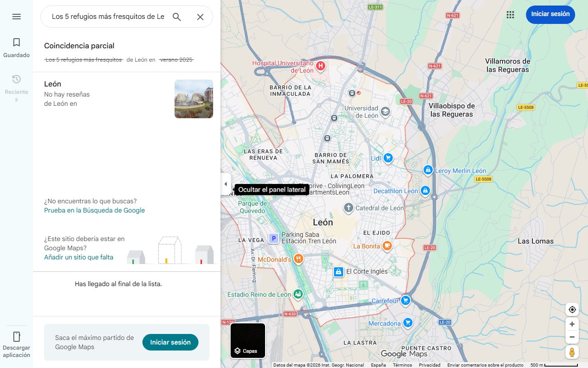588x368 pixels.
Task: Click the Añadir un sitio que falta link
Action: point(79,257)
